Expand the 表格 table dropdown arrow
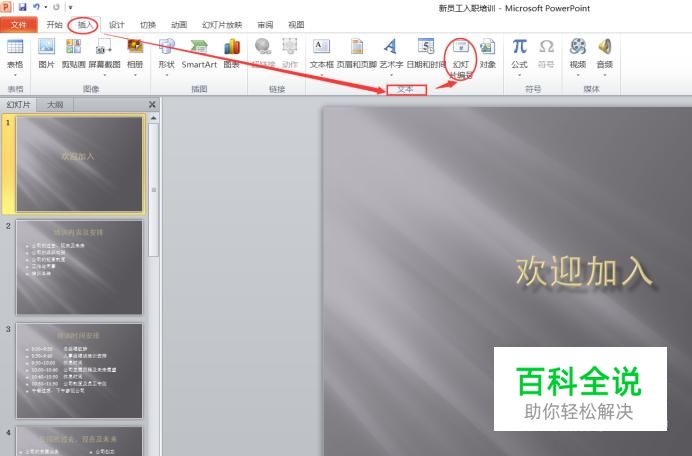 [x=15, y=75]
